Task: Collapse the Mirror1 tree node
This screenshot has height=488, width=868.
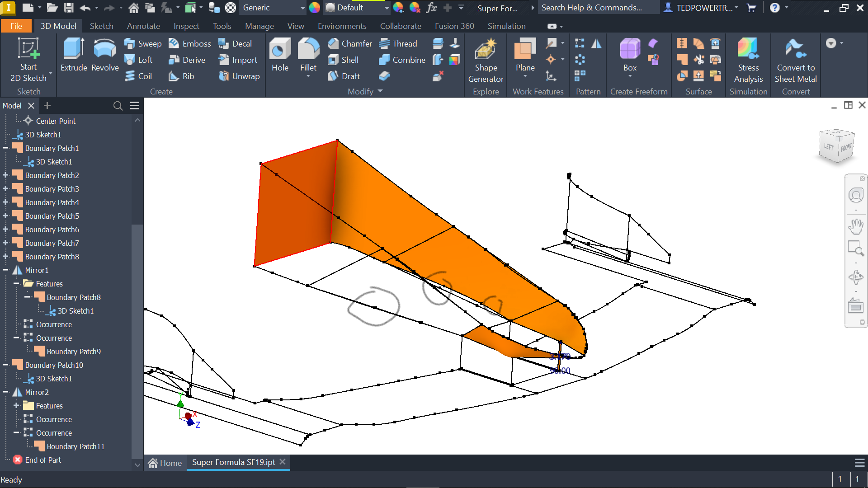Action: coord(5,270)
